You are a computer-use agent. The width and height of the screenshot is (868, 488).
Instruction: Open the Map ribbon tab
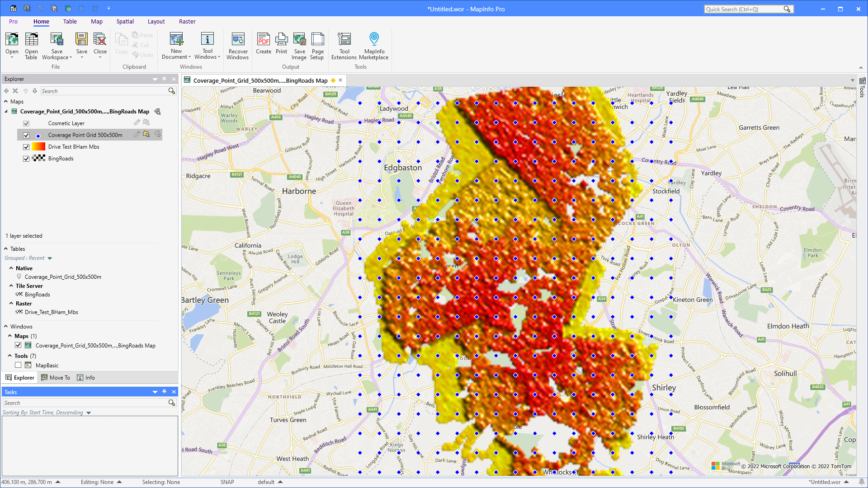(x=96, y=21)
